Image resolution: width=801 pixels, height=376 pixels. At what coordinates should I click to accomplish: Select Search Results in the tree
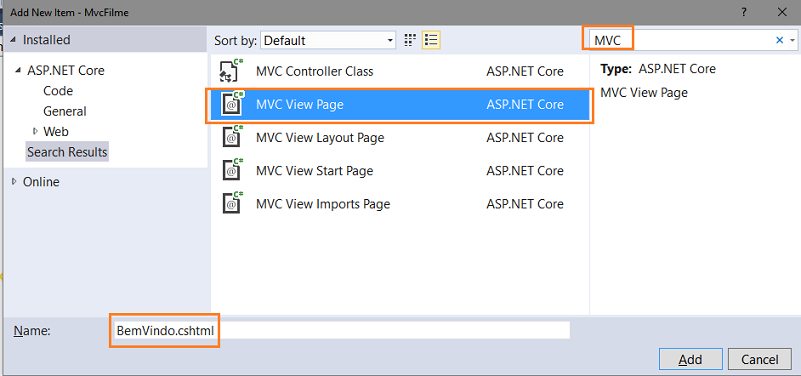click(x=67, y=152)
